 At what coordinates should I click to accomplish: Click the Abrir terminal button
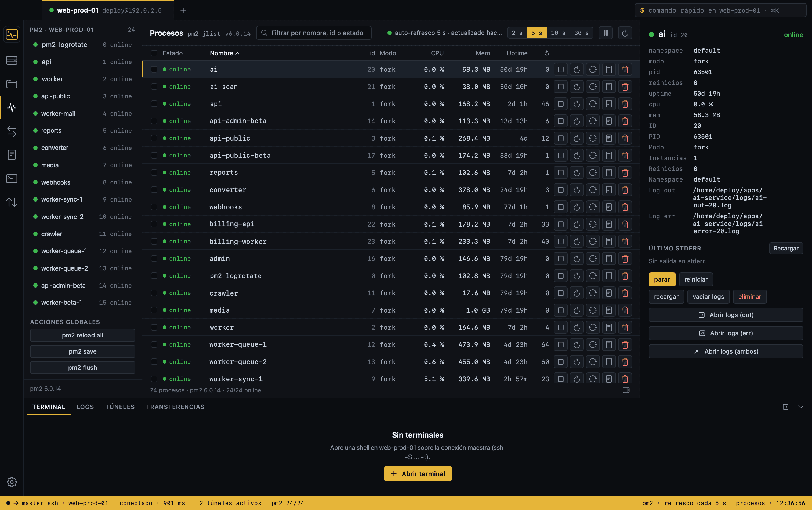418,474
